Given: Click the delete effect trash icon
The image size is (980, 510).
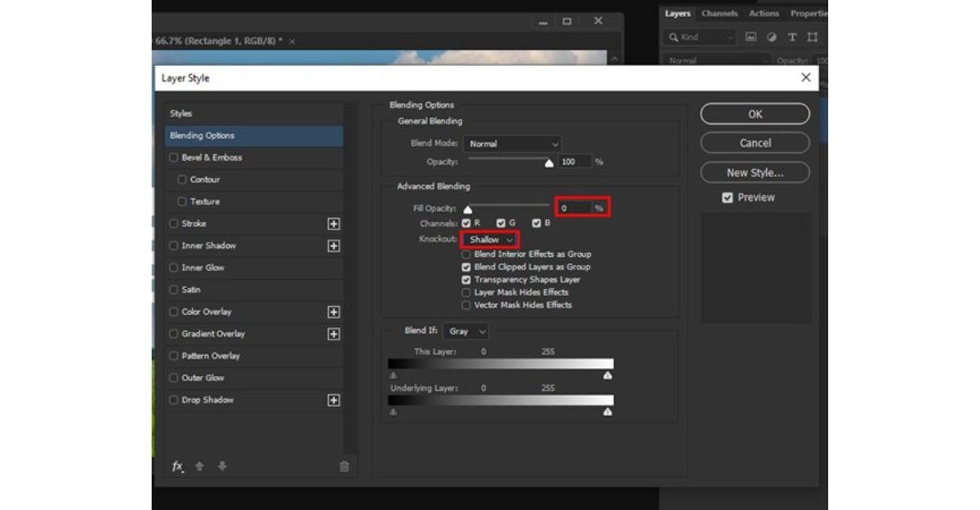Looking at the screenshot, I should 344,466.
